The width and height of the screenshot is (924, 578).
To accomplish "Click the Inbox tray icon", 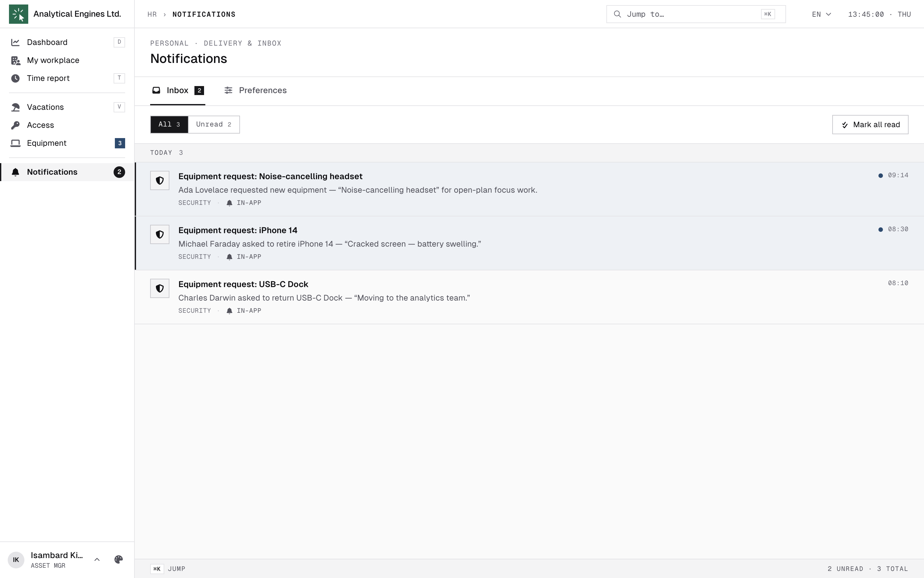I will tap(156, 90).
